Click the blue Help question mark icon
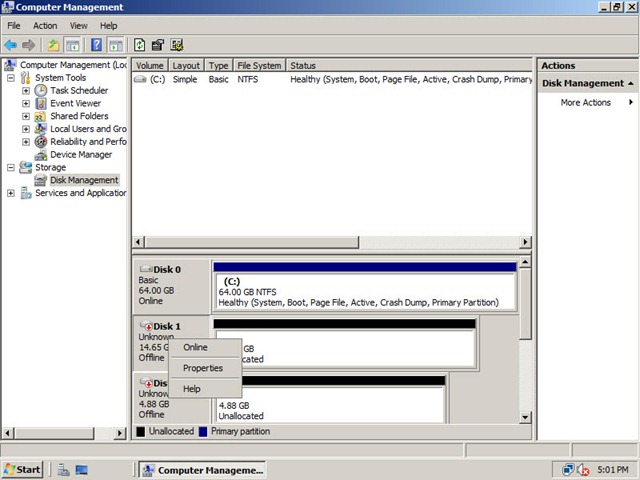Viewport: 640px width, 480px height. 97,44
